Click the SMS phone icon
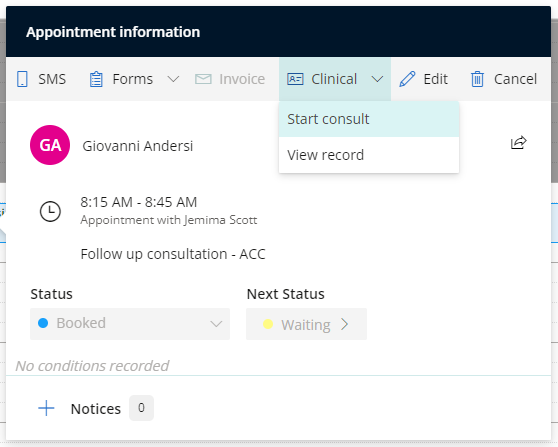 [x=22, y=79]
